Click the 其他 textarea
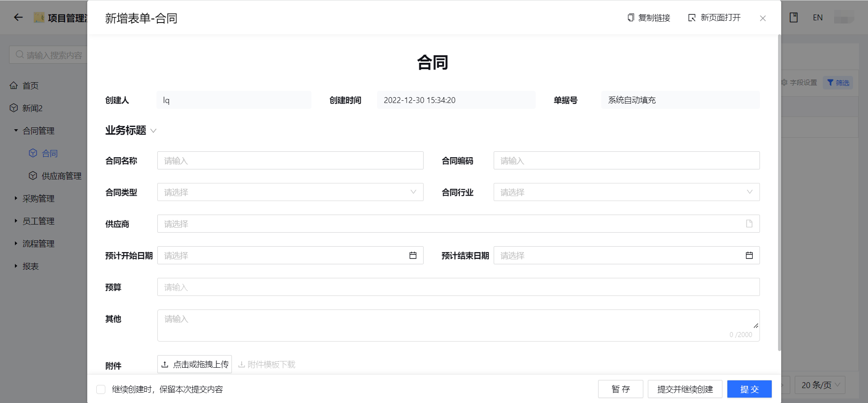Image resolution: width=868 pixels, height=403 pixels. pos(458,325)
